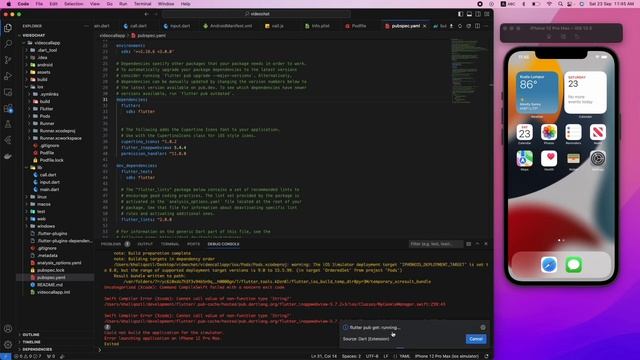The width and height of the screenshot is (640, 360).
Task: Open editor more actions ellipsis
Action: [486, 26]
